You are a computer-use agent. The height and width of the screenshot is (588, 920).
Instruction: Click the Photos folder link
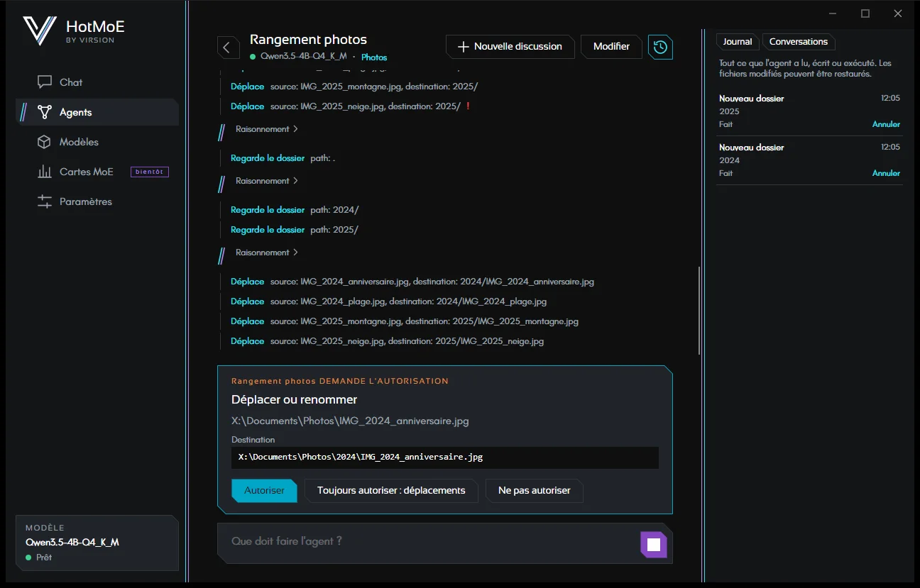[374, 57]
